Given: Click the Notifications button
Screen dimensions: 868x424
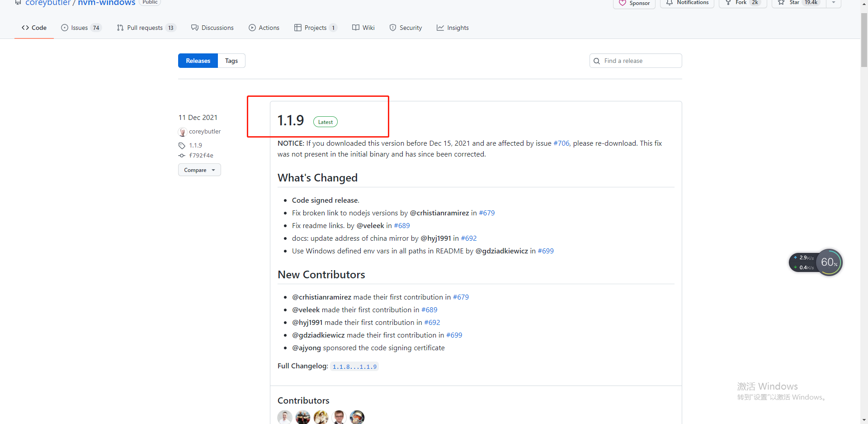Looking at the screenshot, I should click(x=687, y=3).
